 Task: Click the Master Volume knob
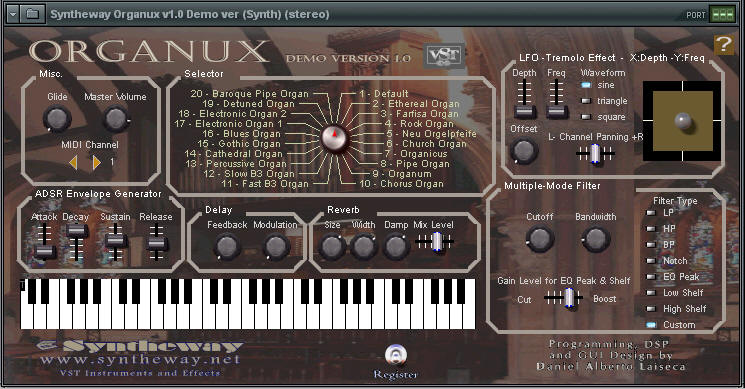click(116, 119)
